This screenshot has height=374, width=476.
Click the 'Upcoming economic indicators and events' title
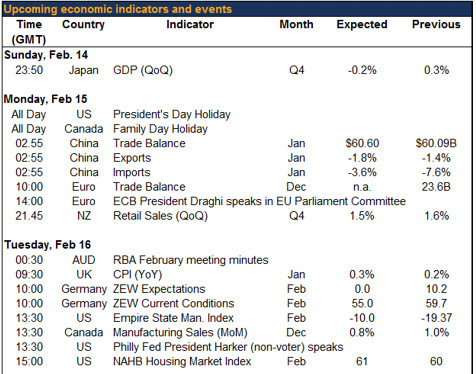(x=118, y=9)
